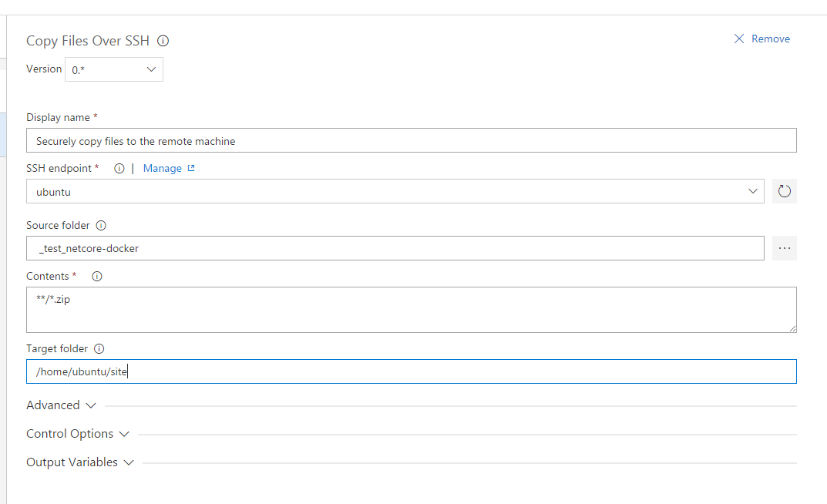Click into the Contents text area
Screen dimensions: 827x504
click(x=412, y=310)
